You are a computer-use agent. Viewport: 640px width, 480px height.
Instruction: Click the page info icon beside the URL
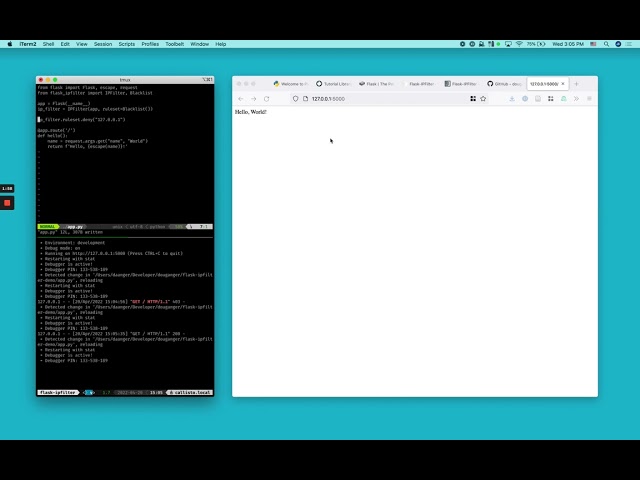(305, 99)
